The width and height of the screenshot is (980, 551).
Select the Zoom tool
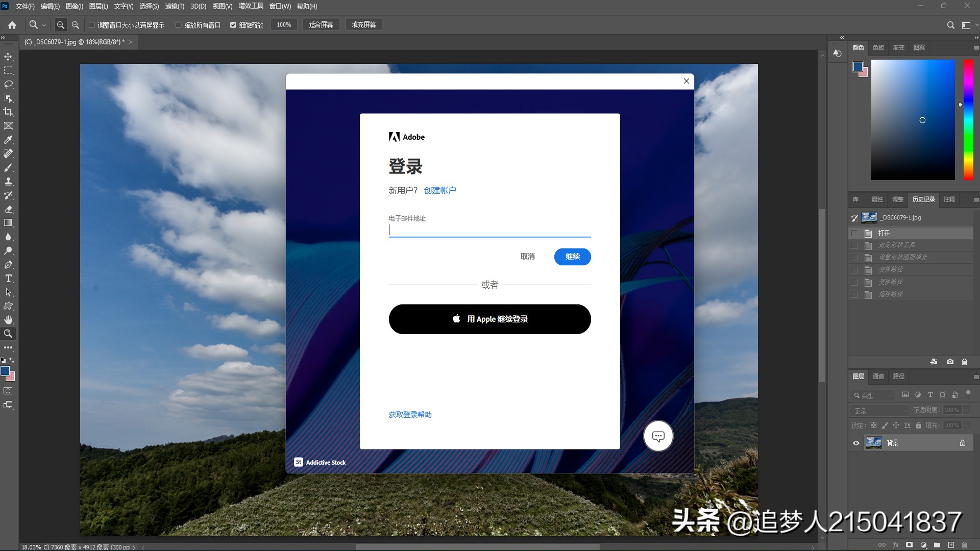click(8, 334)
